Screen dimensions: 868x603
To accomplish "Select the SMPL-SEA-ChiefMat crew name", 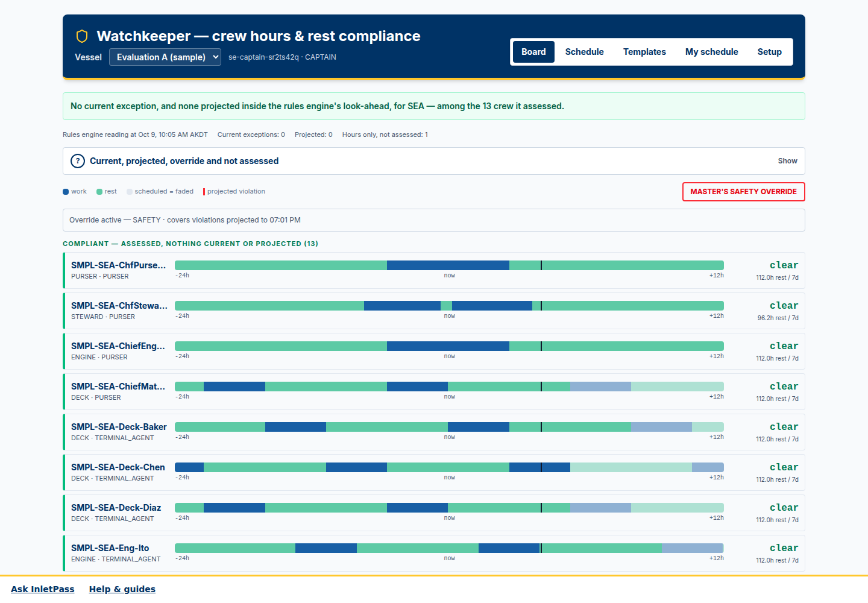I will pyautogui.click(x=118, y=387).
